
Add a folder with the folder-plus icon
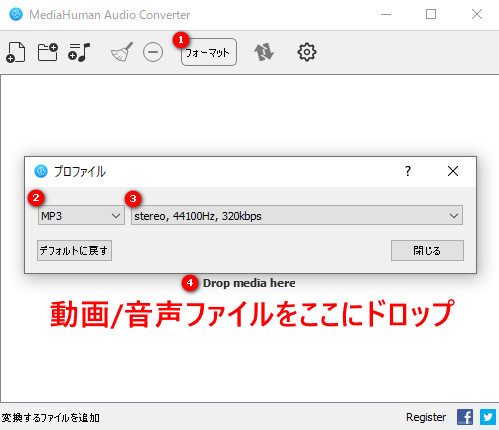click(x=47, y=52)
